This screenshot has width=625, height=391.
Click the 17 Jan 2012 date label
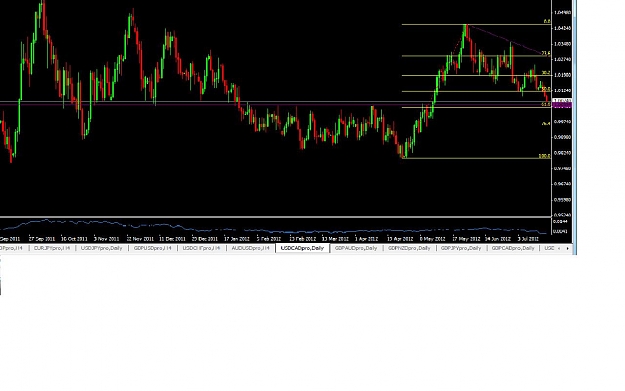(x=237, y=239)
